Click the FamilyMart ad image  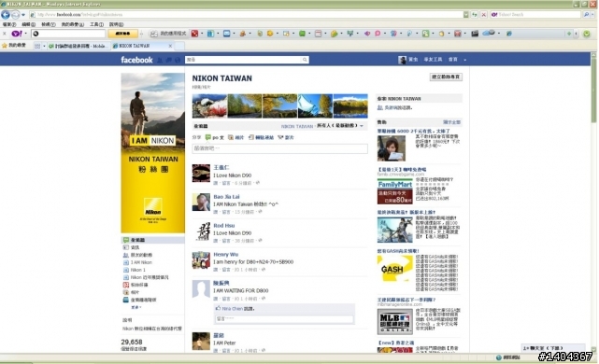point(394,192)
